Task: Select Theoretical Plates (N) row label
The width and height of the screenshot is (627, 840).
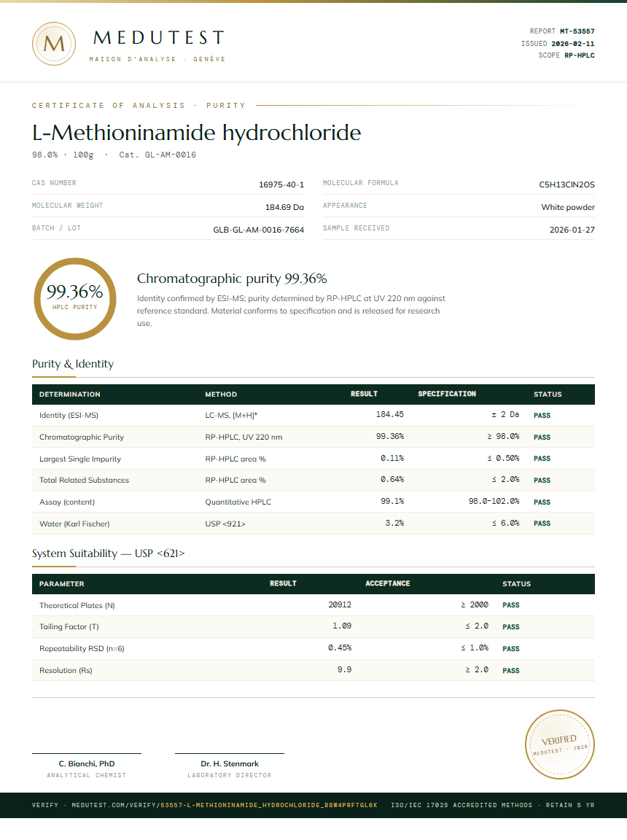Action: 77,605
